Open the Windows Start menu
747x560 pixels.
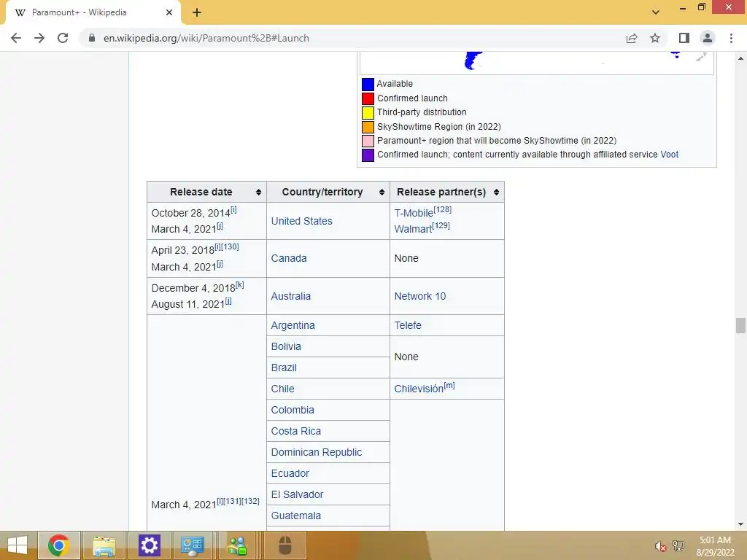click(x=18, y=545)
